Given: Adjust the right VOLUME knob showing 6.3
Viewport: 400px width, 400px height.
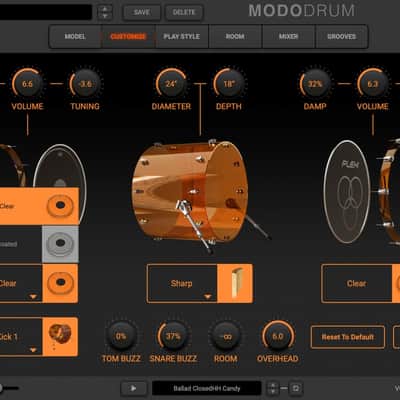Looking at the screenshot, I should [x=373, y=84].
